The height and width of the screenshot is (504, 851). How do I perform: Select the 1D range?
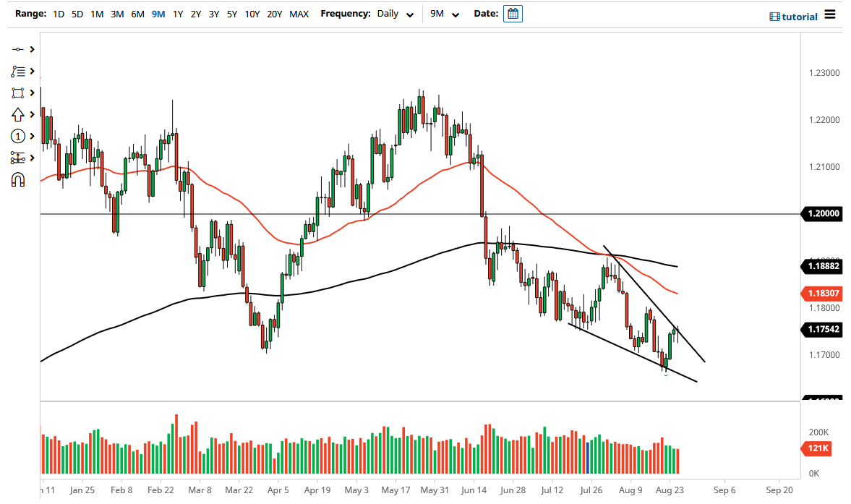click(59, 14)
